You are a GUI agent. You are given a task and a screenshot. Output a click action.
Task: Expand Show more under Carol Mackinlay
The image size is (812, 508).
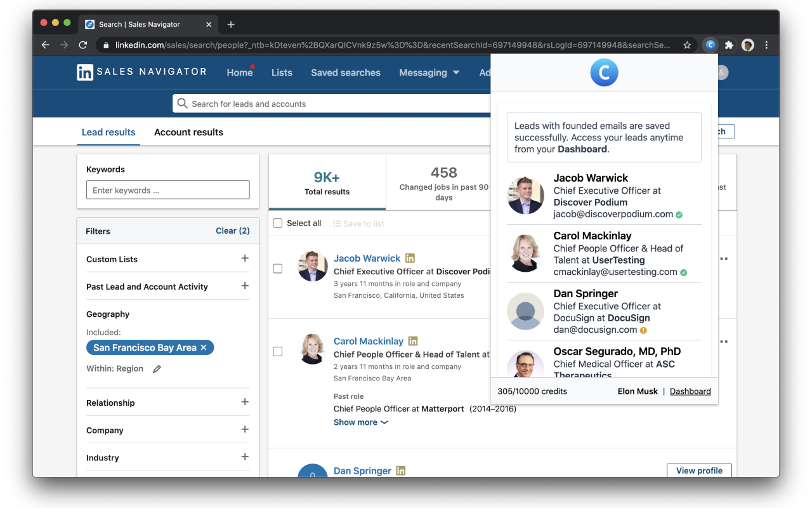click(x=361, y=422)
